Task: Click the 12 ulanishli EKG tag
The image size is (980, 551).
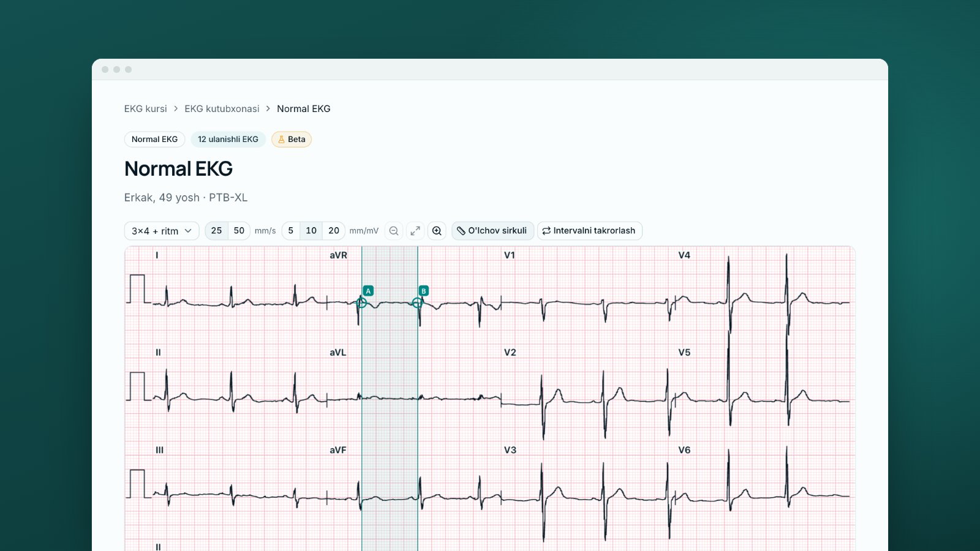Action: click(228, 140)
